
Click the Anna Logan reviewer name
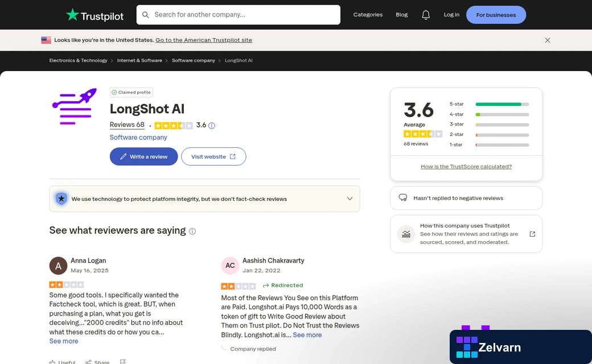pos(88,260)
